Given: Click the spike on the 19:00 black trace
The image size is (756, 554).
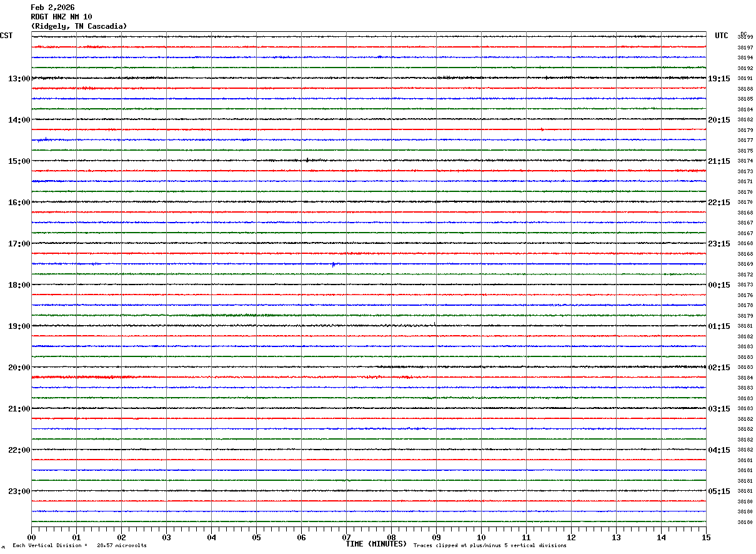Looking at the screenshot, I should (435, 324).
